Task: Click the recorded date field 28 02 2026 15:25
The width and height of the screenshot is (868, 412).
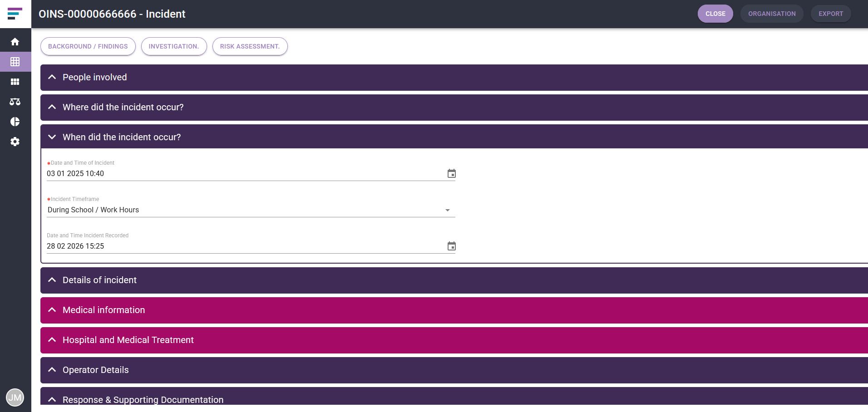Action: click(x=245, y=246)
